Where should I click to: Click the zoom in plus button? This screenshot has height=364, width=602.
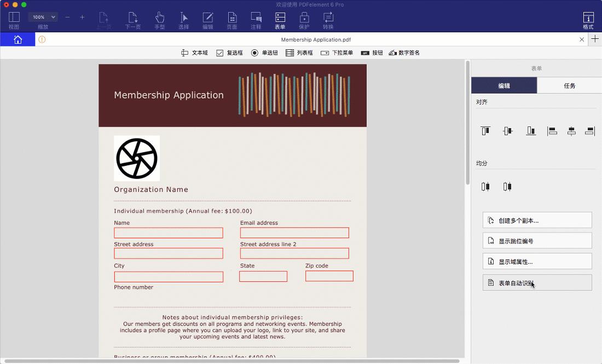coord(82,18)
